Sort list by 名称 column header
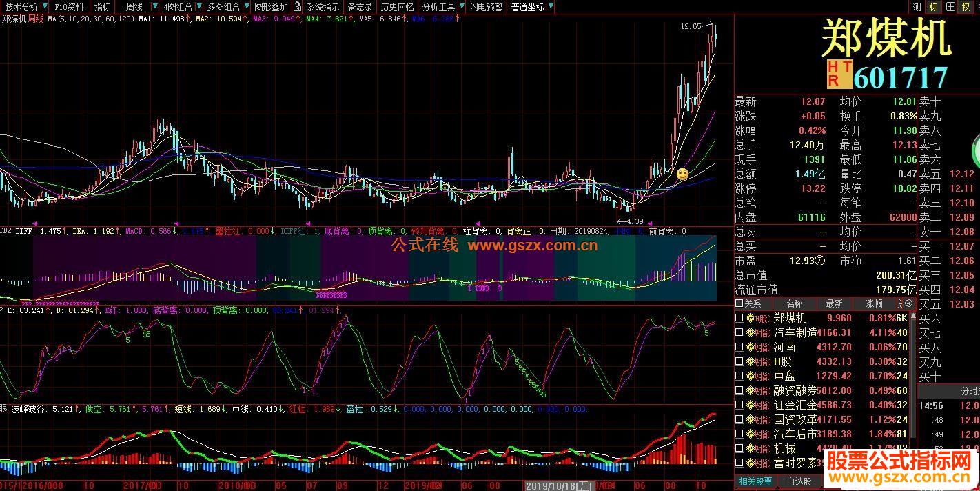This screenshot has height=491, width=980. [x=794, y=303]
